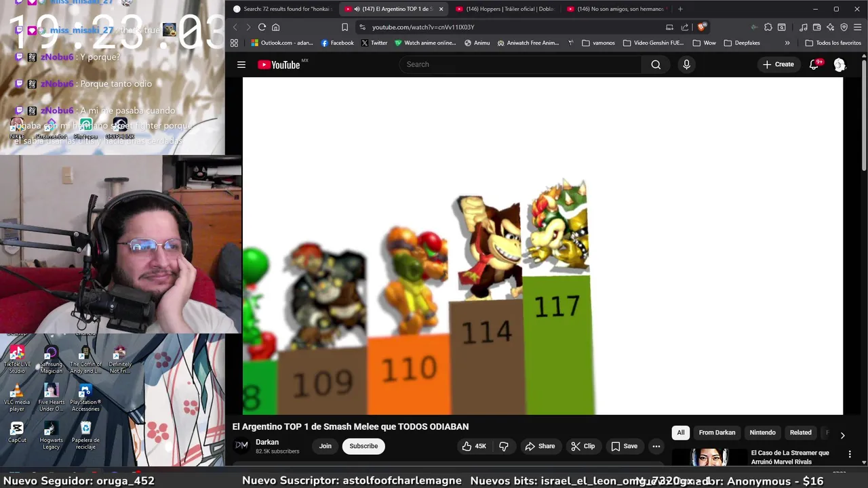Bookmark this page in the address bar

tap(344, 27)
